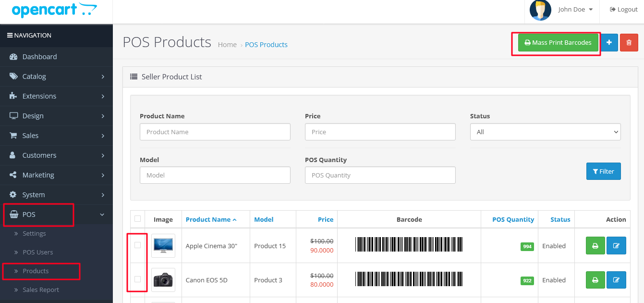Check the Apple Cinema 30" row checkbox
This screenshot has width=644, height=303.
pyautogui.click(x=138, y=245)
